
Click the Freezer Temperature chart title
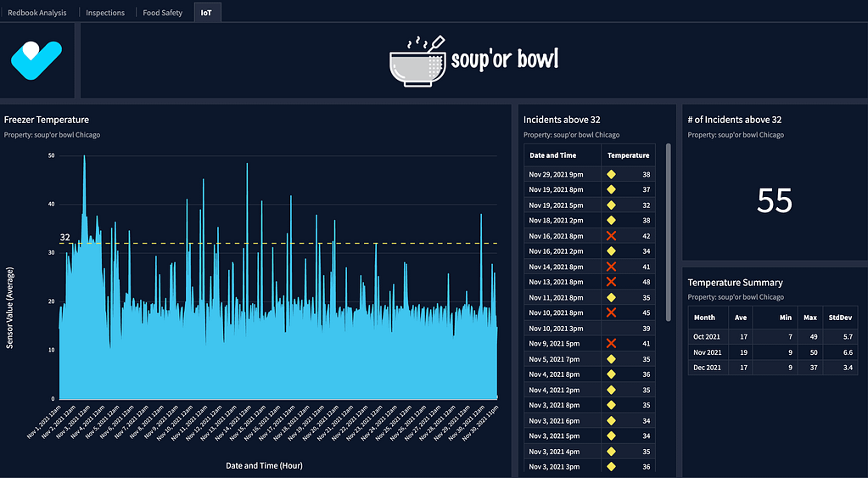point(47,120)
